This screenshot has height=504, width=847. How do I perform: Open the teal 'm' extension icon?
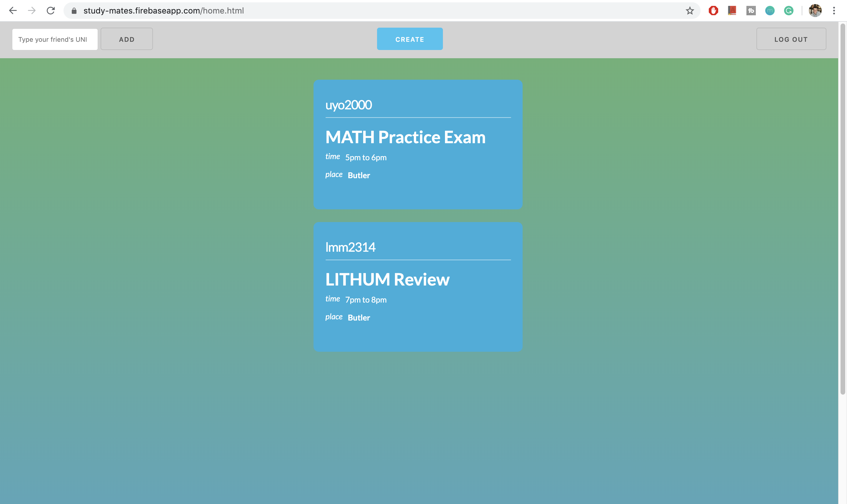770,11
